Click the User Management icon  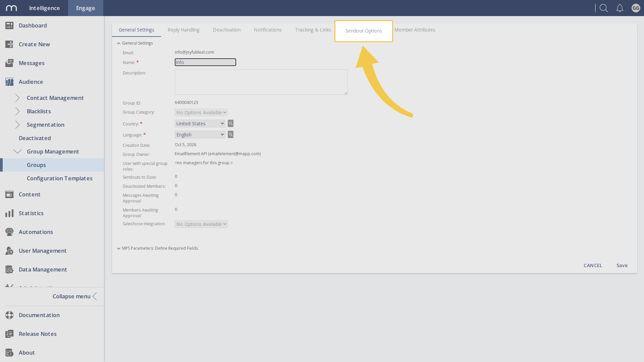click(9, 251)
